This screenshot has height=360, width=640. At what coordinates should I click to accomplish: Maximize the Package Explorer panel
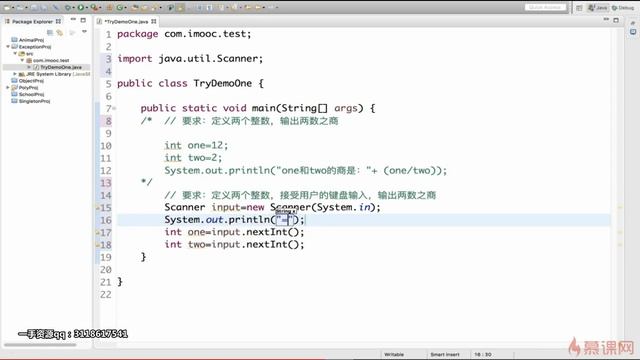pyautogui.click(x=83, y=20)
